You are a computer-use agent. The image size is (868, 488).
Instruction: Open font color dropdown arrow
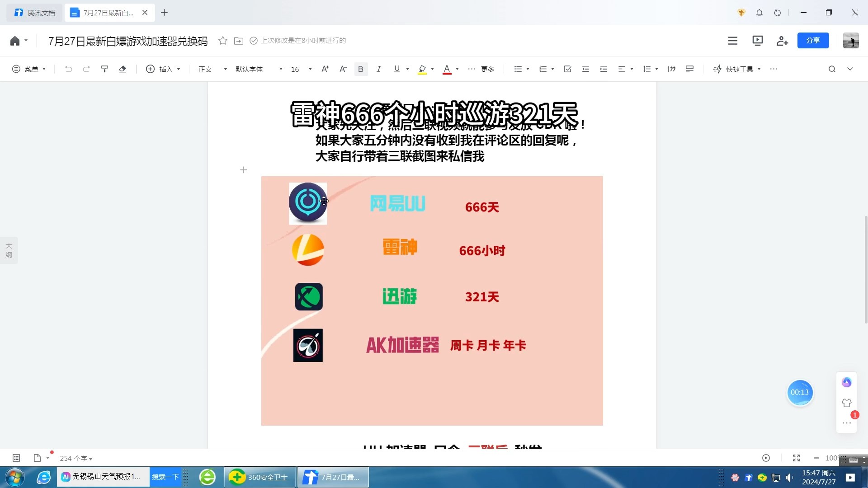click(458, 69)
